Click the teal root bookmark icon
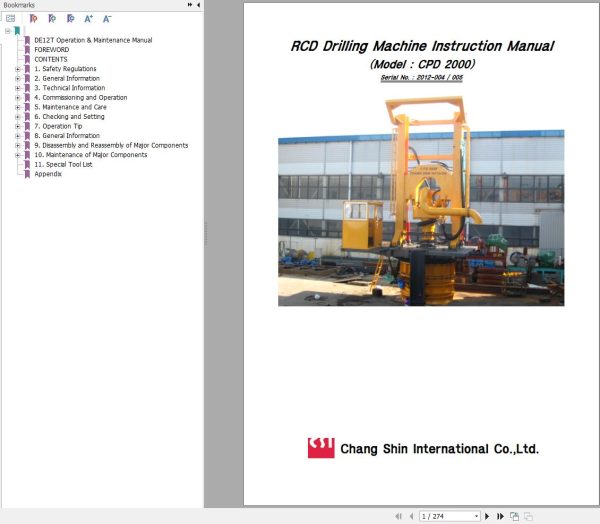Viewport: 600px width, 524px height. click(17, 31)
